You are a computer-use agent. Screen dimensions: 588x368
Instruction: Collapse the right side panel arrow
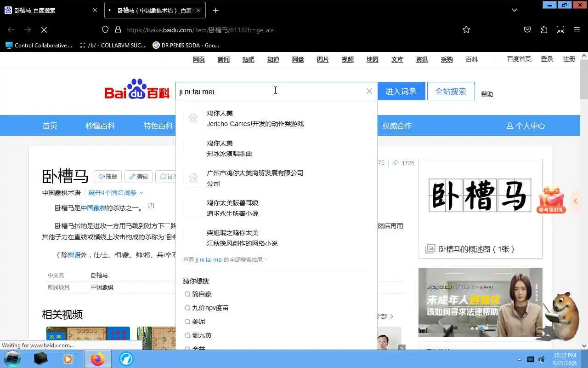[576, 201]
